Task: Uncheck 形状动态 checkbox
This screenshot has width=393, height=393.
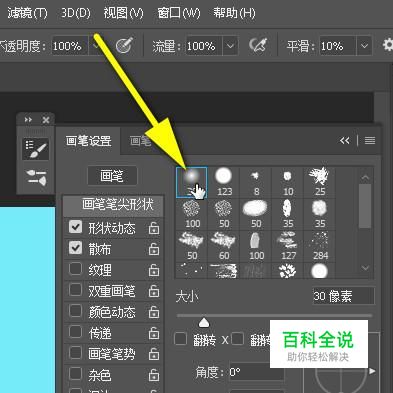Action: click(76, 227)
